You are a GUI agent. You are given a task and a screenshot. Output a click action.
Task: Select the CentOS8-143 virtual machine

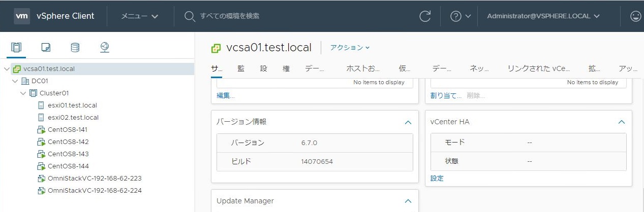pos(68,154)
